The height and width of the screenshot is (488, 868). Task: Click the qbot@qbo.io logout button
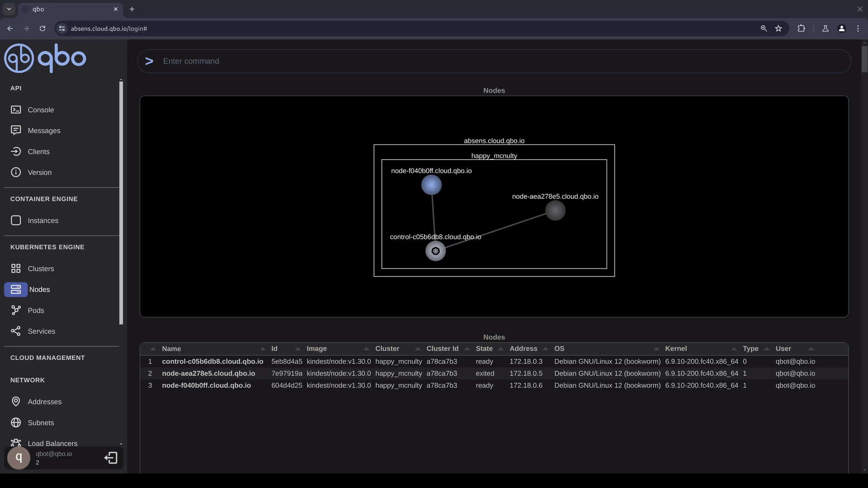tap(111, 458)
